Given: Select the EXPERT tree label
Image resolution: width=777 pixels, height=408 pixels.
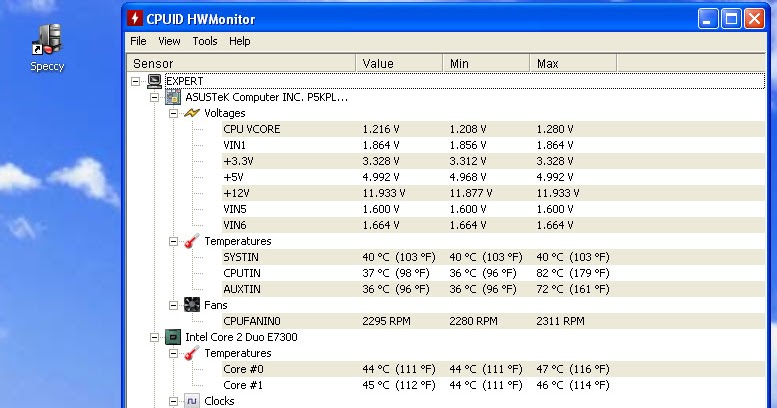Looking at the screenshot, I should (x=184, y=81).
